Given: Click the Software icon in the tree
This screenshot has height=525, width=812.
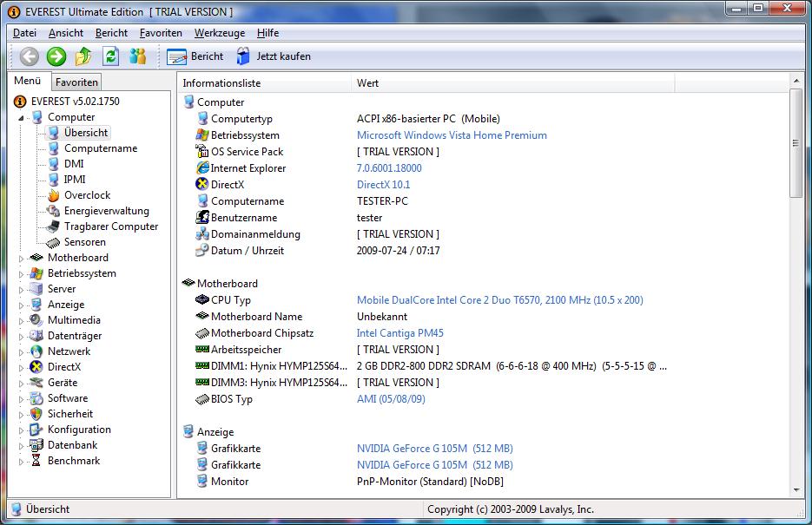Looking at the screenshot, I should pos(36,398).
